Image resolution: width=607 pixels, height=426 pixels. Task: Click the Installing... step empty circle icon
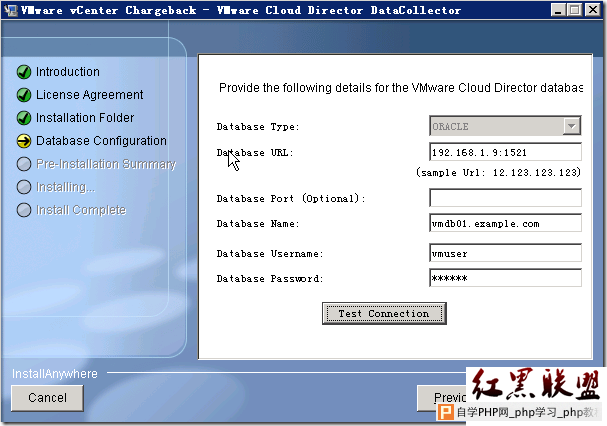[x=24, y=187]
